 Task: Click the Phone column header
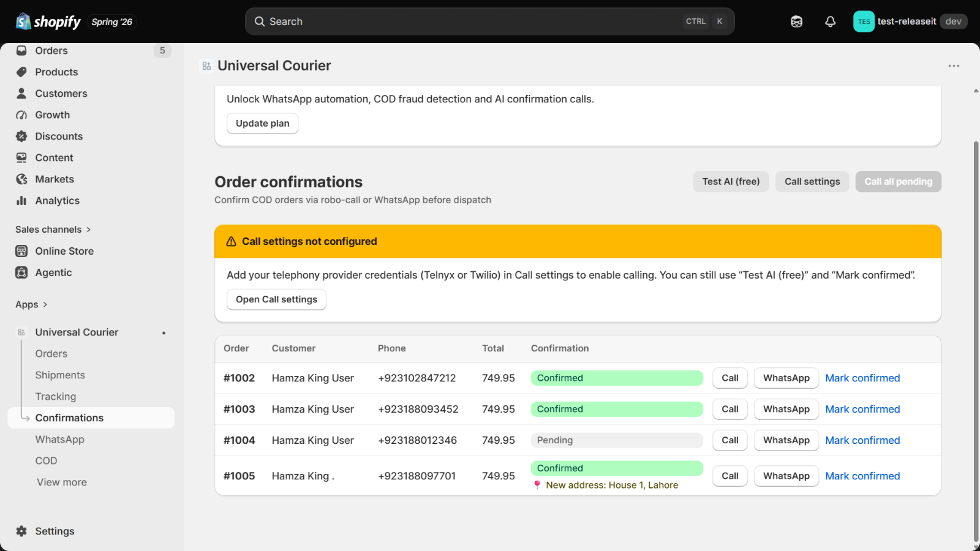[392, 348]
